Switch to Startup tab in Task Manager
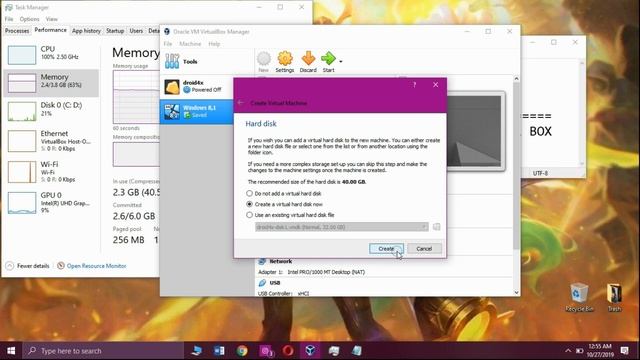Viewport: 640px width, 360px height. click(115, 31)
